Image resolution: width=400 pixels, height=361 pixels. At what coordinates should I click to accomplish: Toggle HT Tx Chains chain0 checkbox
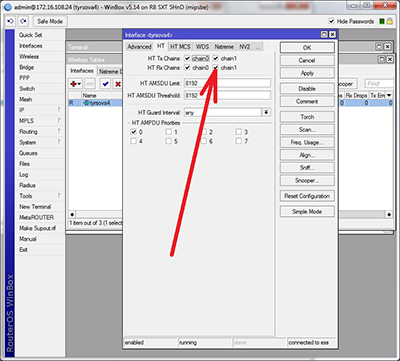(187, 58)
